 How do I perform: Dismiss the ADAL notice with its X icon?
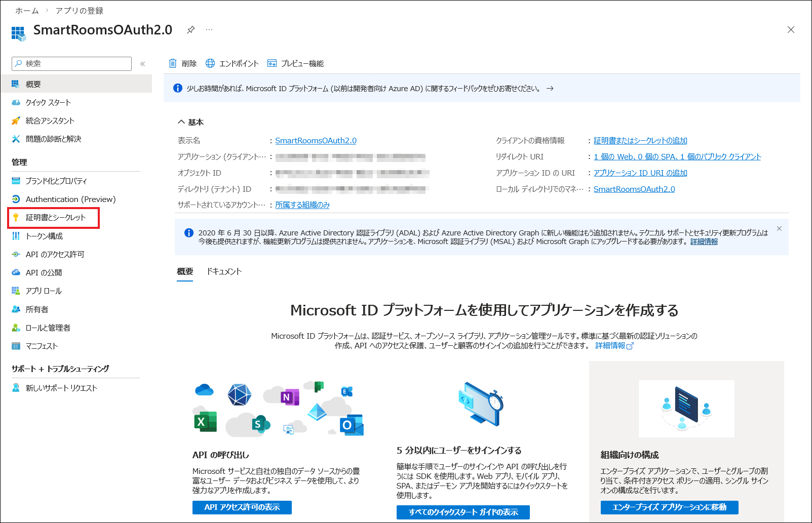tap(779, 229)
